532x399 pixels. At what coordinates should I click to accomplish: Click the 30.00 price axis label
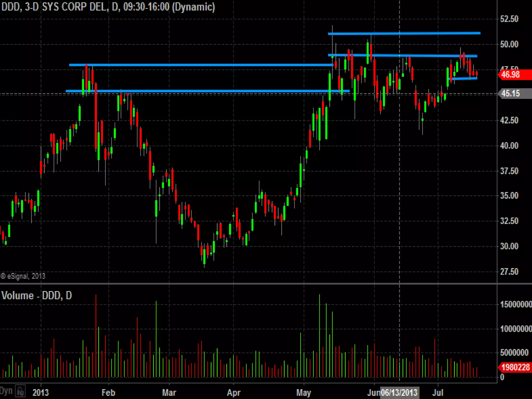[x=509, y=246]
